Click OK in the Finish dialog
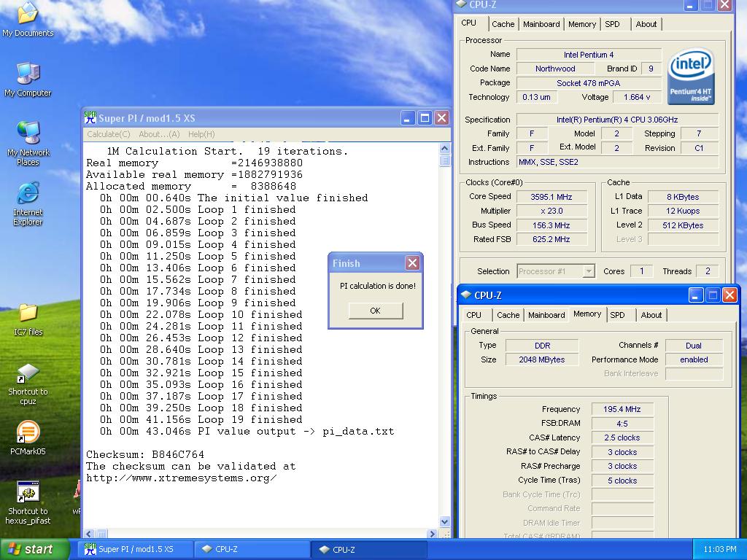This screenshot has height=560, width=747. click(x=376, y=311)
